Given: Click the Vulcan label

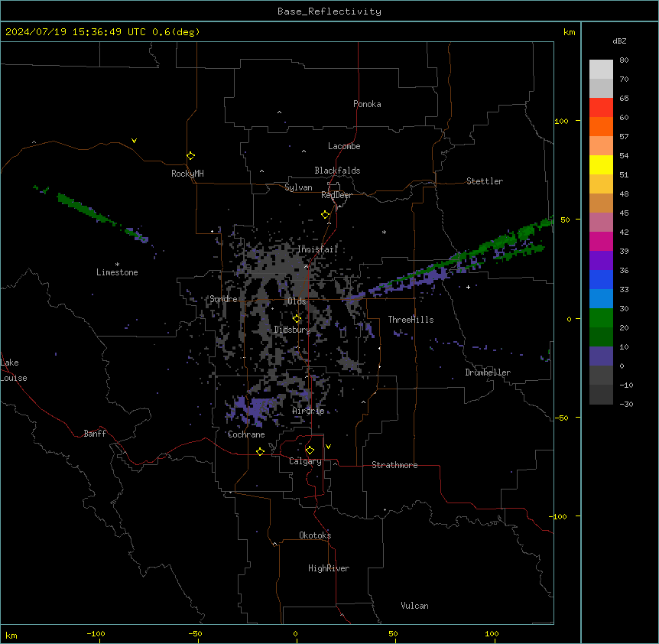Looking at the screenshot, I should 414,606.
